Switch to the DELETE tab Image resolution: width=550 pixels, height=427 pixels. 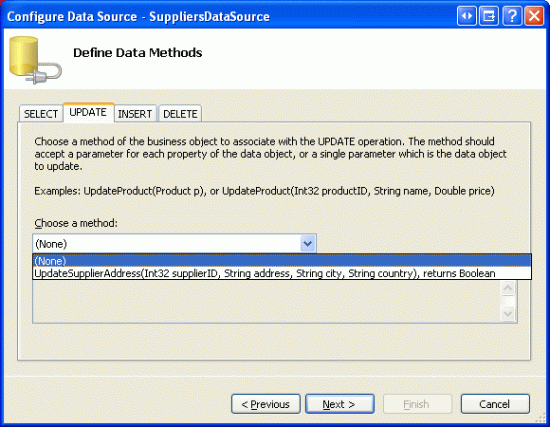coord(180,114)
